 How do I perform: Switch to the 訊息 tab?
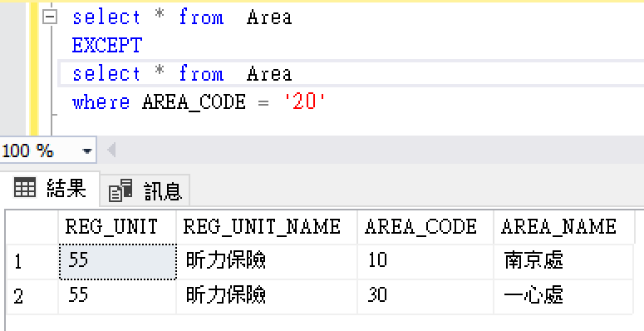pos(145,190)
